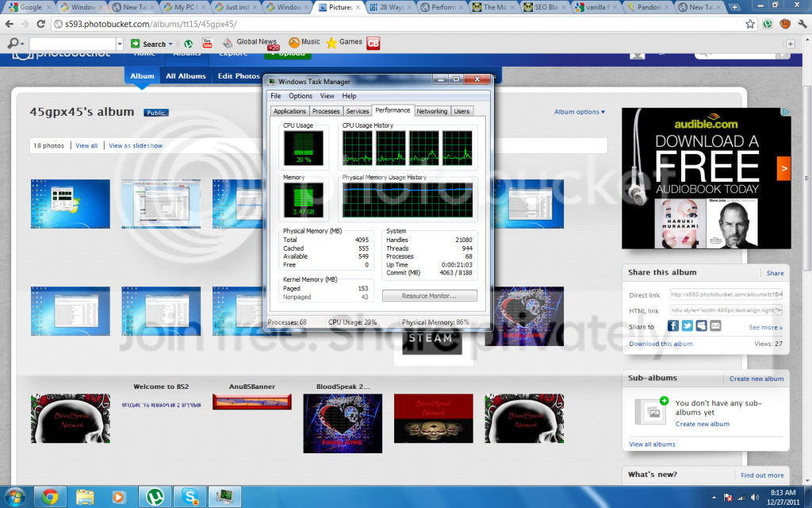
Task: Click View as slideshow link
Action: (136, 146)
